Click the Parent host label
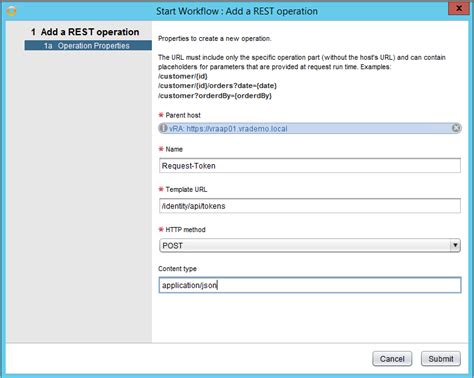Screen dimensions: 474x378 pos(183,115)
